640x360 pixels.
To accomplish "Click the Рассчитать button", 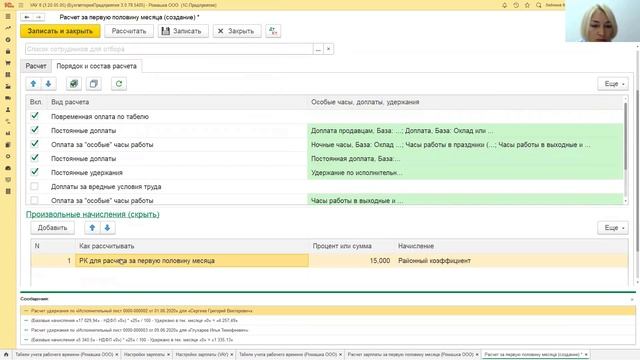I will point(129,31).
